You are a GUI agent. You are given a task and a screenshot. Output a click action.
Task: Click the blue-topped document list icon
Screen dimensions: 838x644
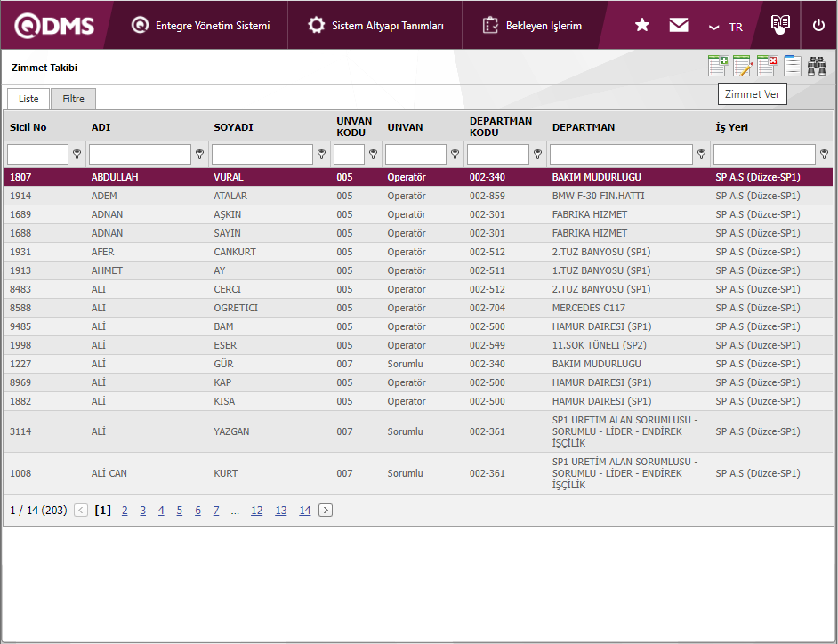click(792, 67)
